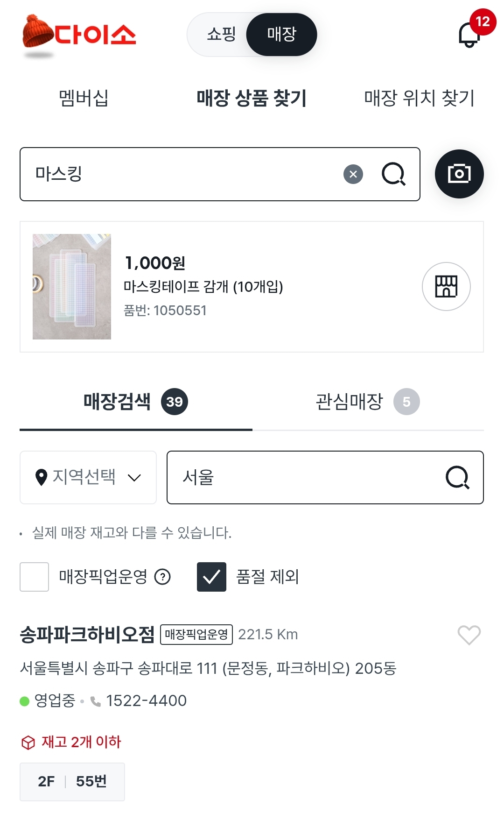504x820 pixels.
Task: Favorite 송파파크하비오점 with heart icon
Action: point(469,635)
